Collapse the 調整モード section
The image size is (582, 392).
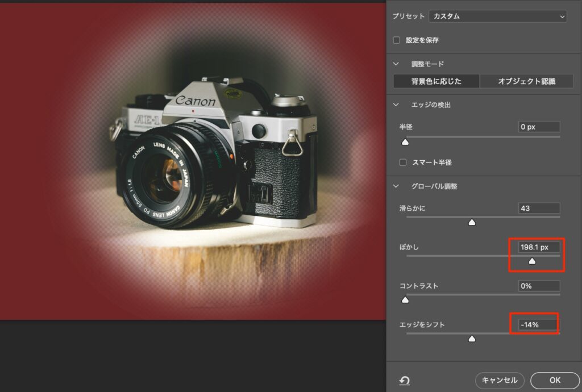[x=397, y=64]
